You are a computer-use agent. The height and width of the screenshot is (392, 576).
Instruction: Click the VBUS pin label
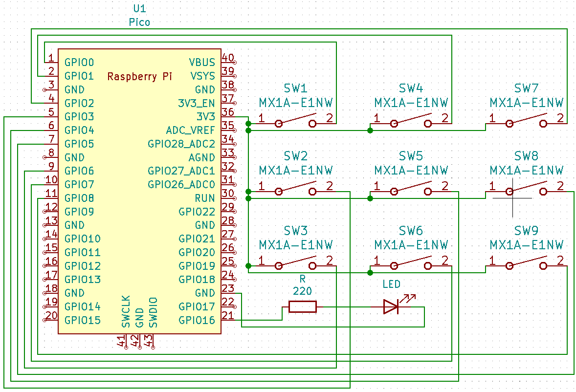pyautogui.click(x=202, y=63)
